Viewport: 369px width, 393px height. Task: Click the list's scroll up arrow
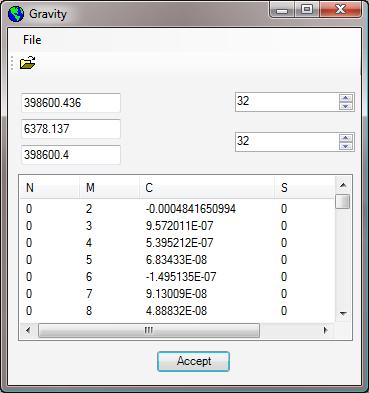pyautogui.click(x=343, y=185)
